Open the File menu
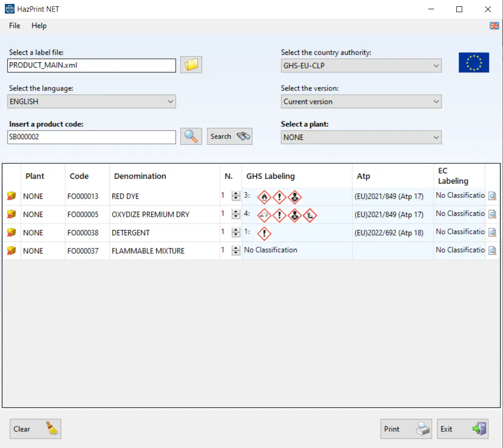 pos(15,26)
